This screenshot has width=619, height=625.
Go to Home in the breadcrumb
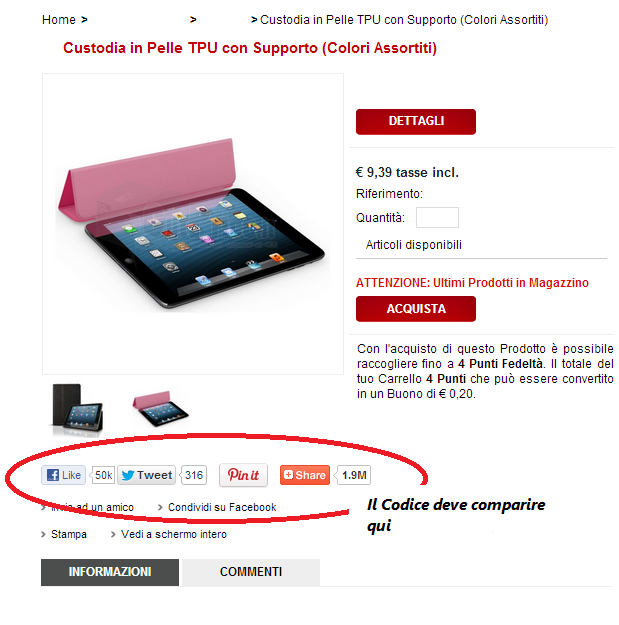point(59,20)
